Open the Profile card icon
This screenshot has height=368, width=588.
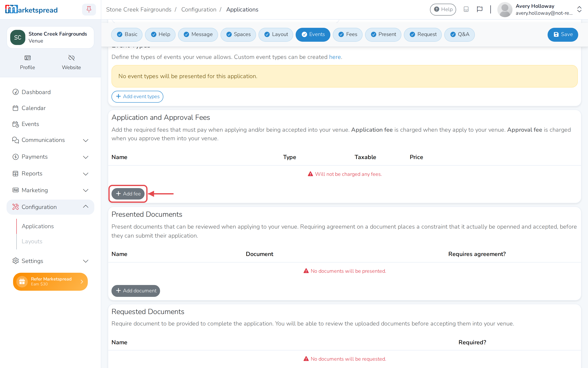[x=27, y=58]
